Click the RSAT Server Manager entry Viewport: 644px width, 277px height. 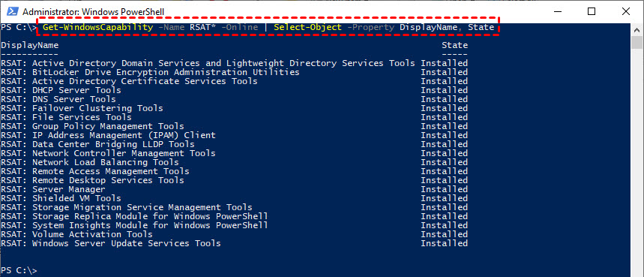coord(53,189)
